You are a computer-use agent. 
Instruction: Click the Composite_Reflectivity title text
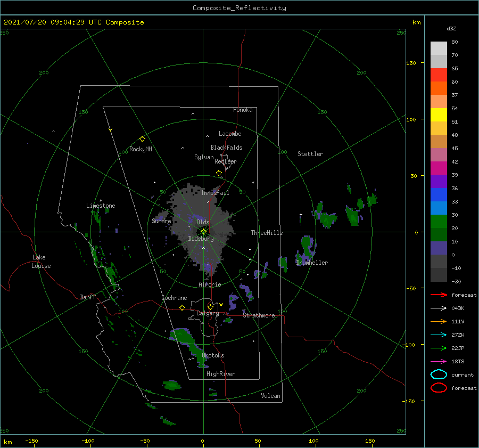[240, 8]
